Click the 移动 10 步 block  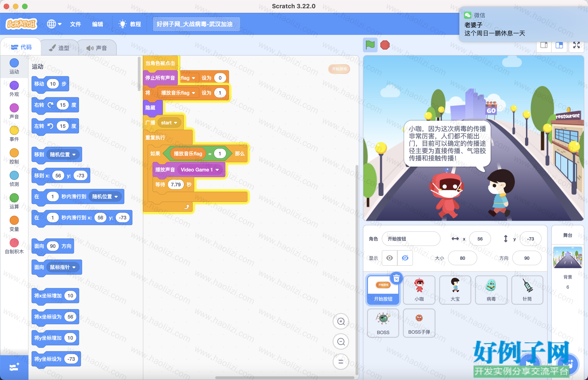click(50, 84)
